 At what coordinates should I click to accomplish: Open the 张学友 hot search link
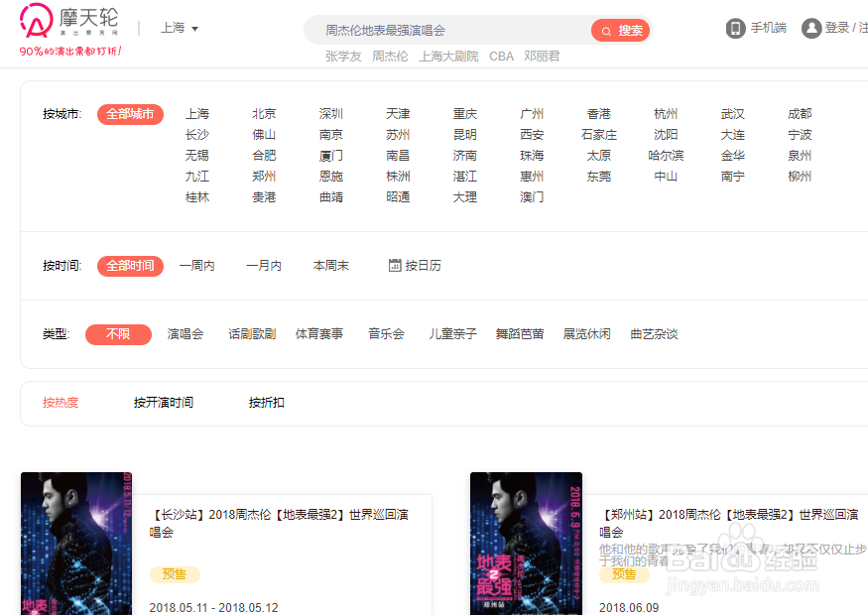[x=343, y=57]
